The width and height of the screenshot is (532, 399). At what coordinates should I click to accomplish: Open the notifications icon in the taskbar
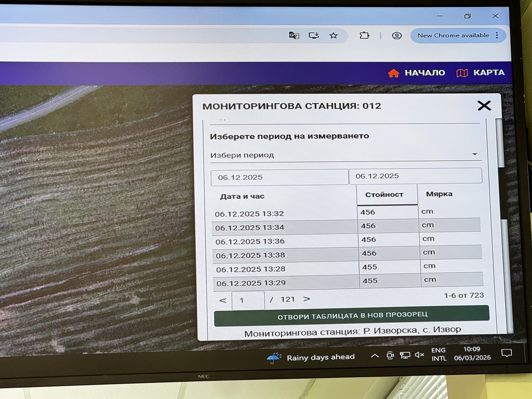click(506, 353)
